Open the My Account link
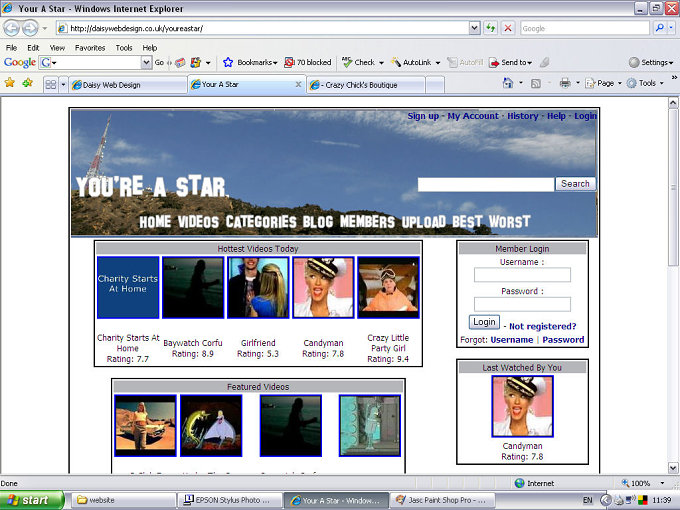 click(x=473, y=116)
